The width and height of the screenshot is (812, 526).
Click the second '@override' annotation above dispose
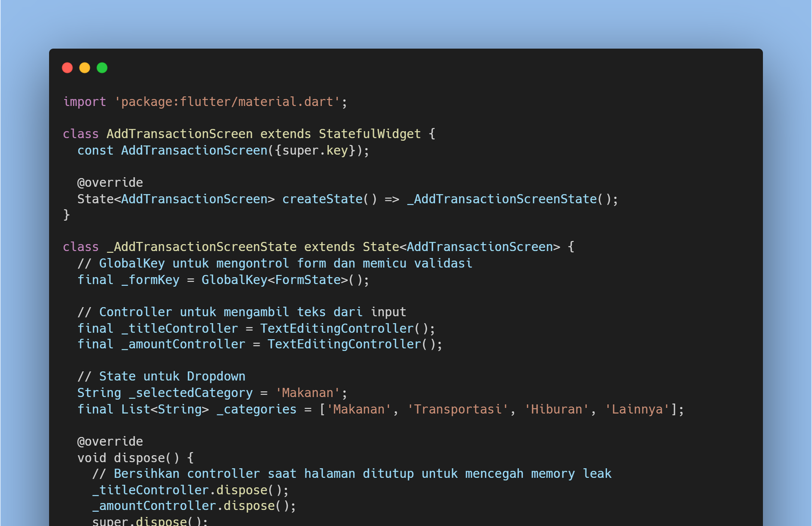pos(110,442)
